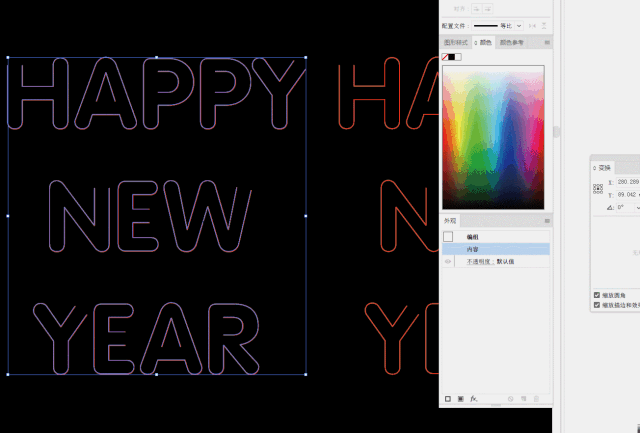
Task: Click the X value field in 变换 panel
Action: (x=628, y=182)
